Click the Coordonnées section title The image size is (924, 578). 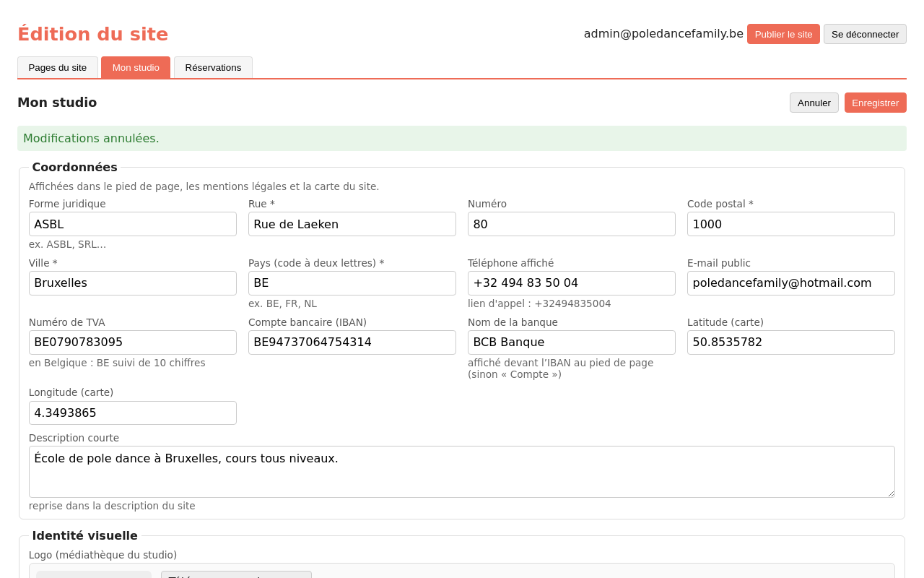(x=74, y=167)
